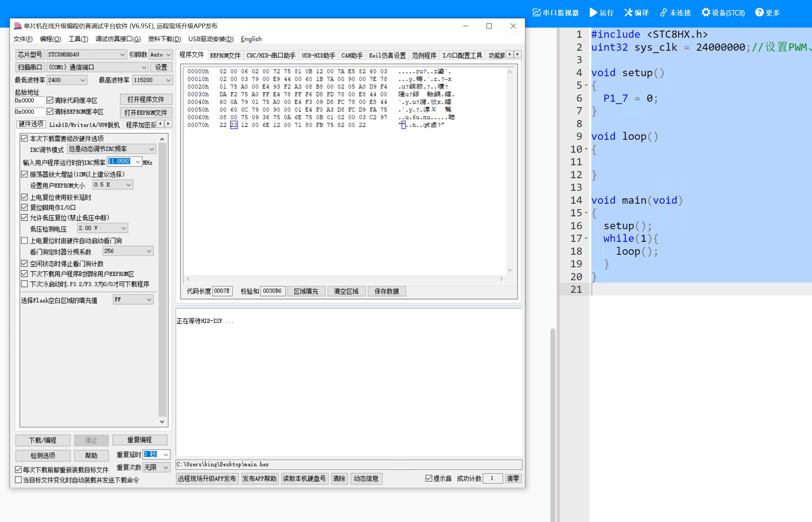Screen dimensions: 812x522
Task: Toggle 清除代码缓冲区 checkbox
Action: (50, 100)
